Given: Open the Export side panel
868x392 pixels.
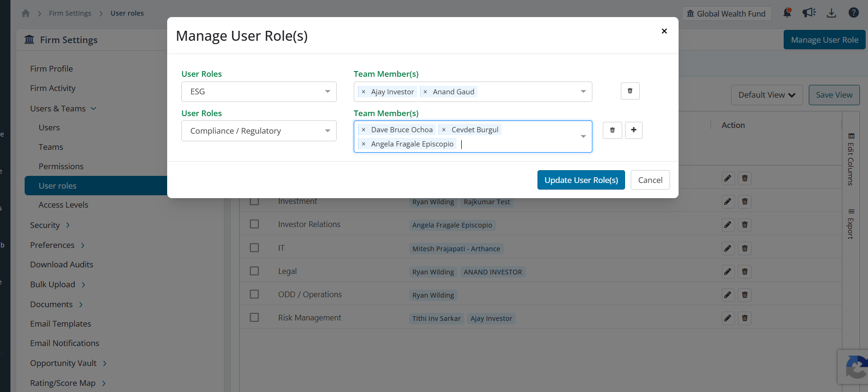Looking at the screenshot, I should click(851, 224).
